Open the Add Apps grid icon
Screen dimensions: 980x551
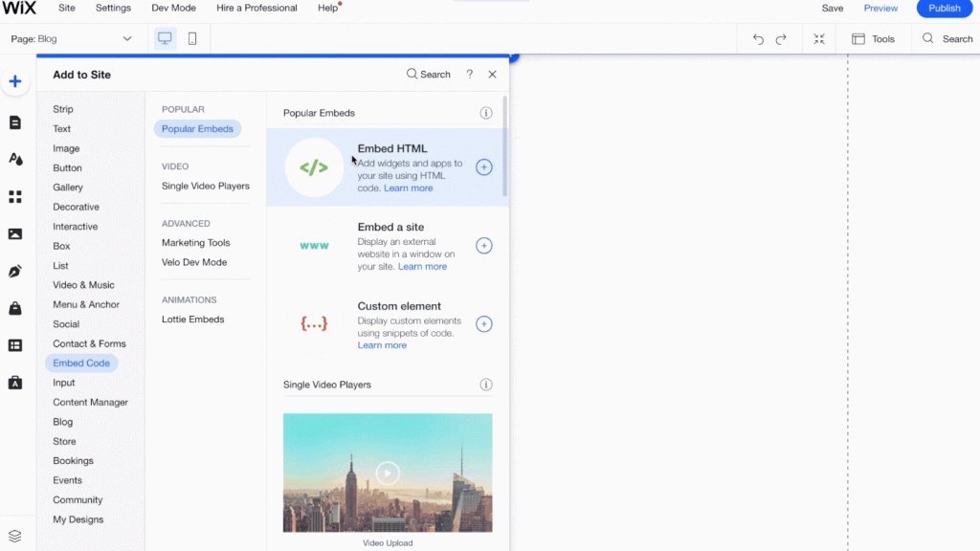click(x=15, y=196)
